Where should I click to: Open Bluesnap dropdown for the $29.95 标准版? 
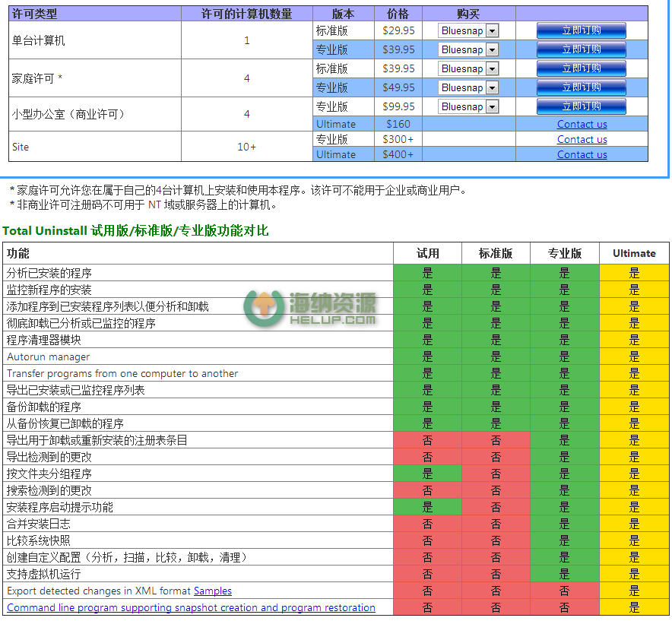pos(468,31)
